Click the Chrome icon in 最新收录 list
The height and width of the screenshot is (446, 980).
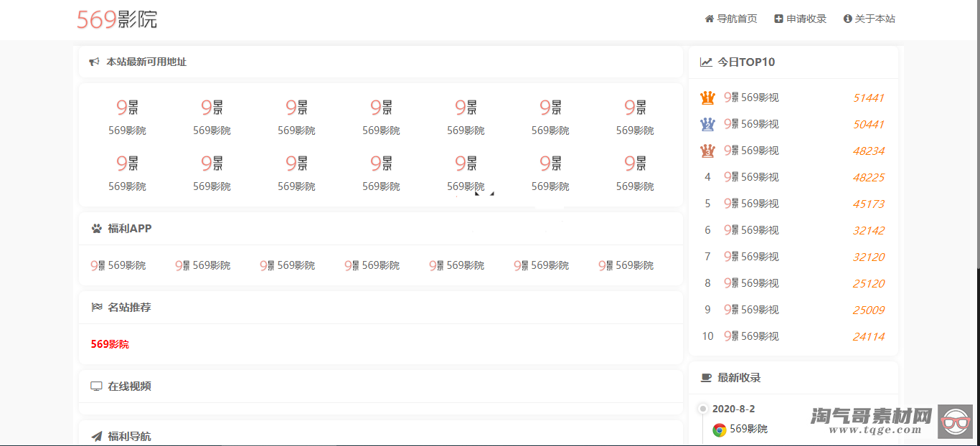click(719, 430)
